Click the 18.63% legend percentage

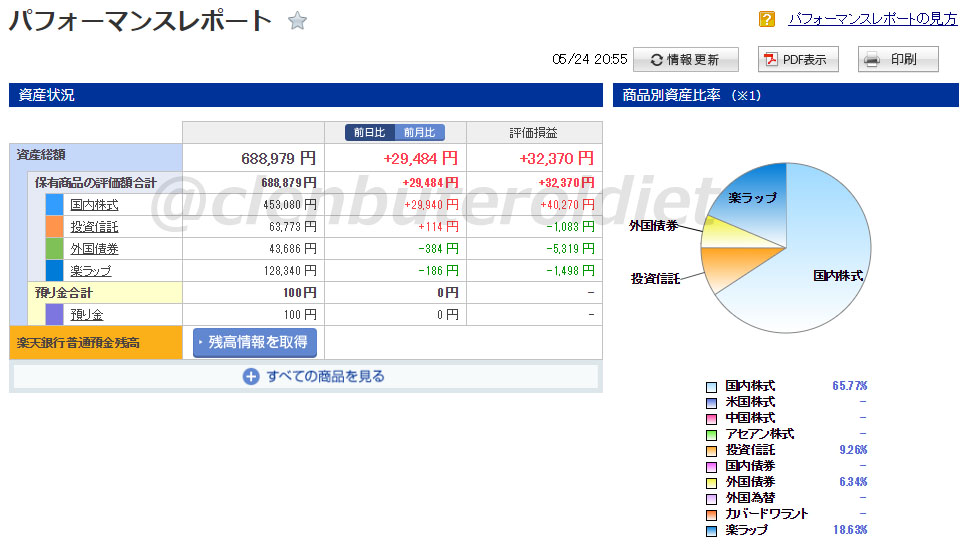click(850, 530)
